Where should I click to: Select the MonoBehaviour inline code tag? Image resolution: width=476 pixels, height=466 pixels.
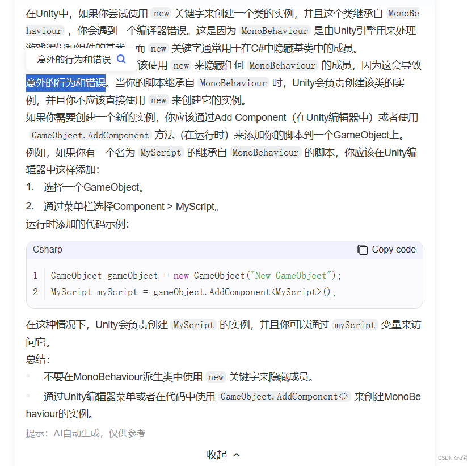point(274,31)
